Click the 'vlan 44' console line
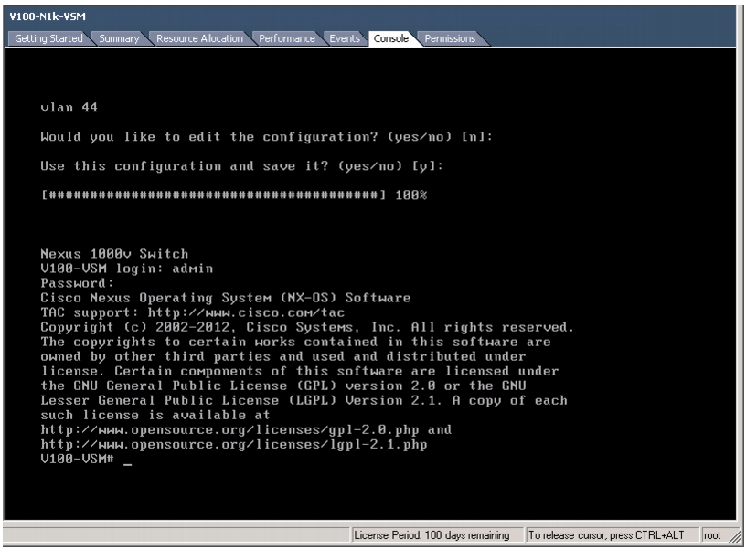746x560 pixels. (x=69, y=108)
